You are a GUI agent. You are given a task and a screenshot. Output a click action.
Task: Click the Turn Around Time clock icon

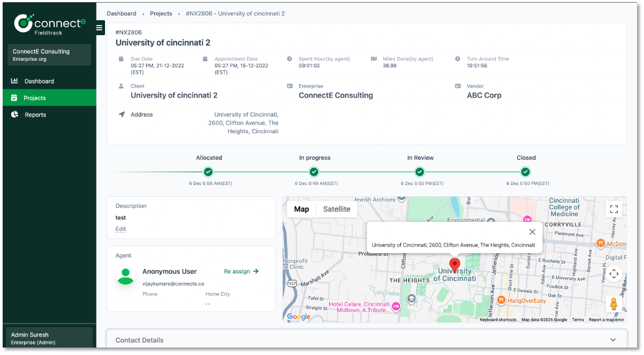[x=457, y=59]
